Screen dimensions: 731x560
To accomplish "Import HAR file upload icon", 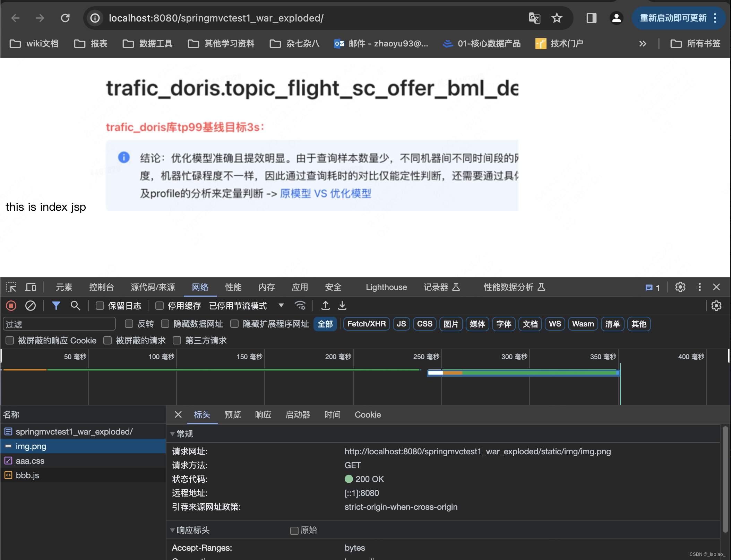I will click(x=325, y=306).
